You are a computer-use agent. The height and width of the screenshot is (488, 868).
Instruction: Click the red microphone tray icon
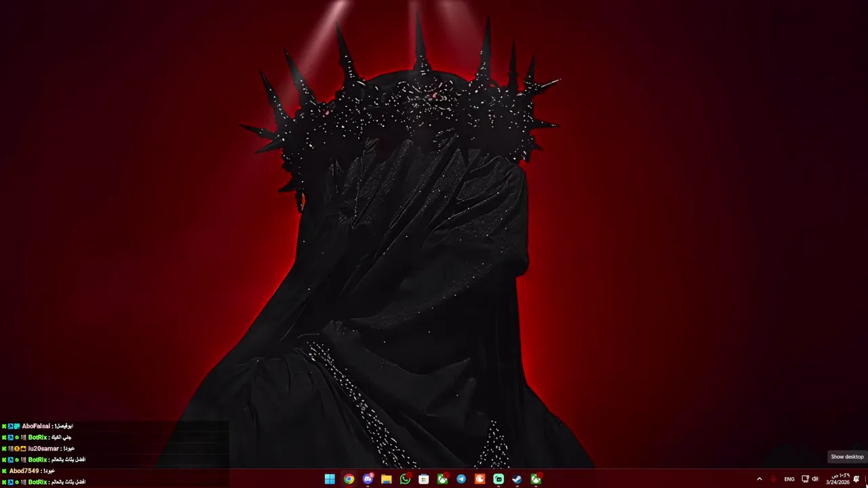coord(773,479)
